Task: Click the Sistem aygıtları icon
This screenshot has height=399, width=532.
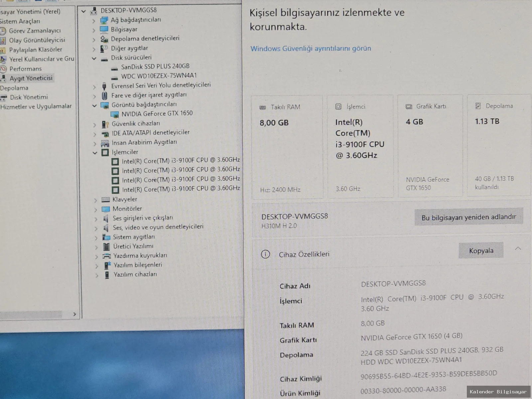Action: [x=106, y=237]
